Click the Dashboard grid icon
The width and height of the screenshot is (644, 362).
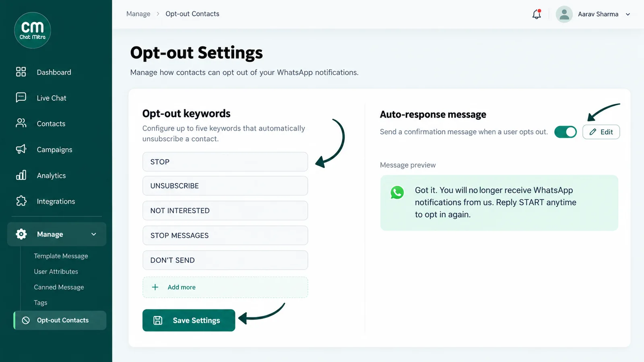pyautogui.click(x=21, y=72)
